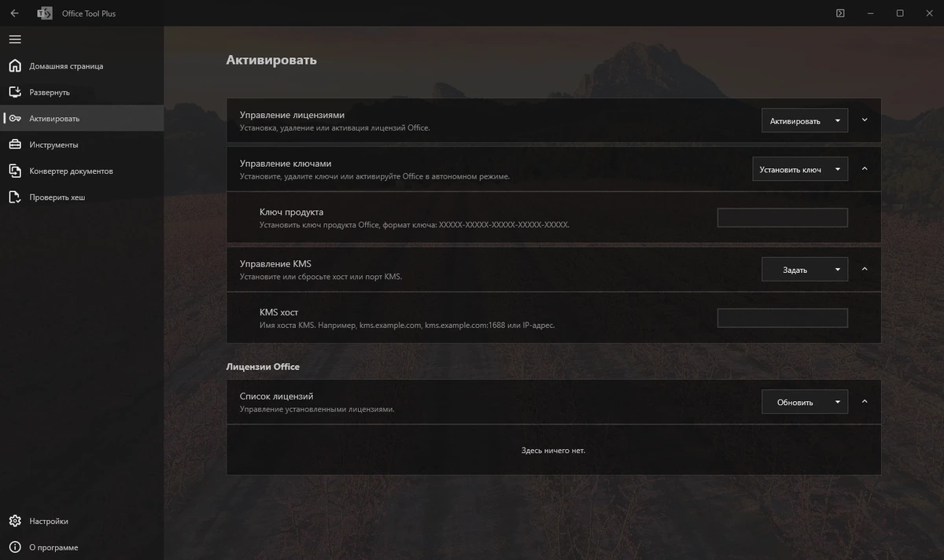This screenshot has height=560, width=944.
Task: Click the Управление ключами heading
Action: click(286, 164)
